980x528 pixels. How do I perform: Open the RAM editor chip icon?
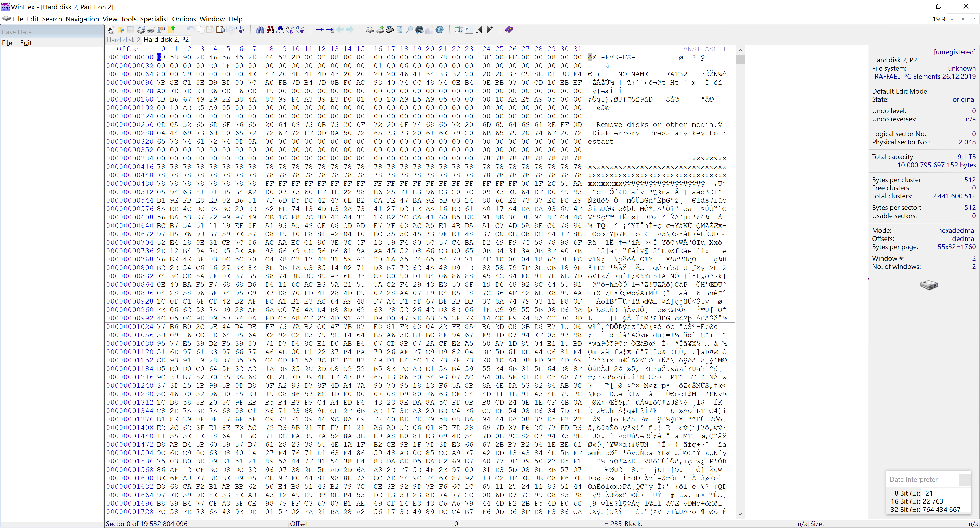[x=389, y=30]
